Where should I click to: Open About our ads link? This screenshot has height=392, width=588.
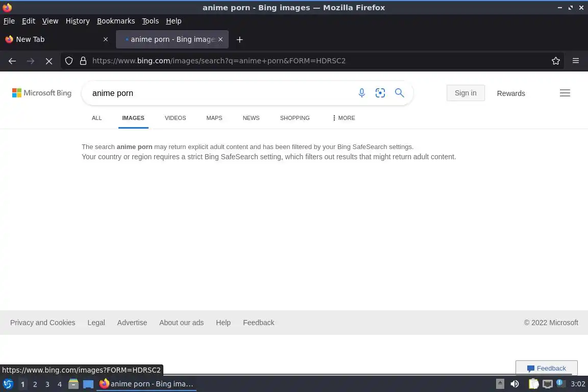pos(182,323)
